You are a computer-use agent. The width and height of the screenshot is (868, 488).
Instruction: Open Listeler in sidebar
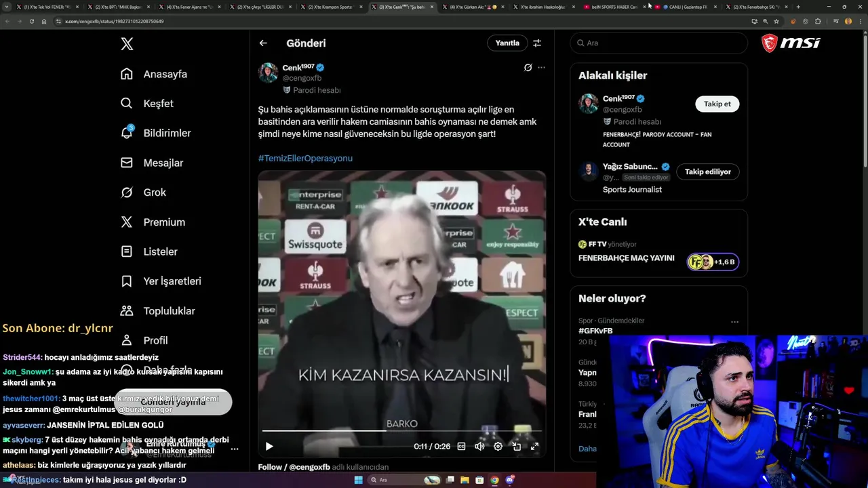149,251
